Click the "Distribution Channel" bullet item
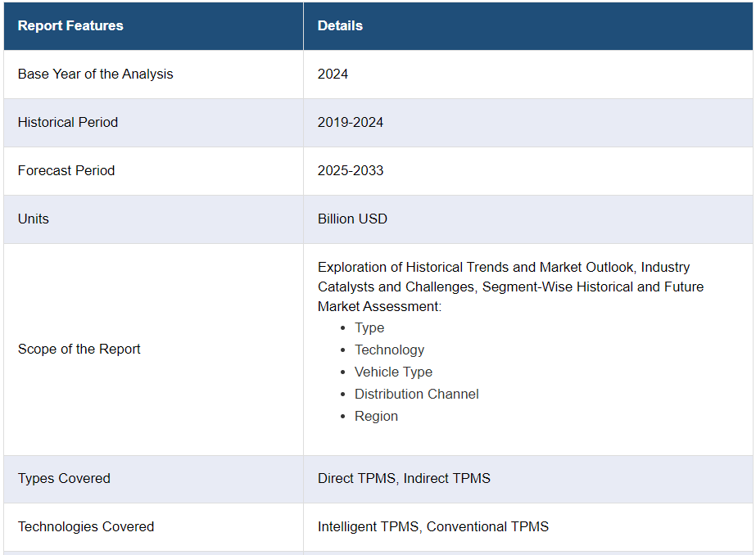756x555 pixels. click(416, 394)
